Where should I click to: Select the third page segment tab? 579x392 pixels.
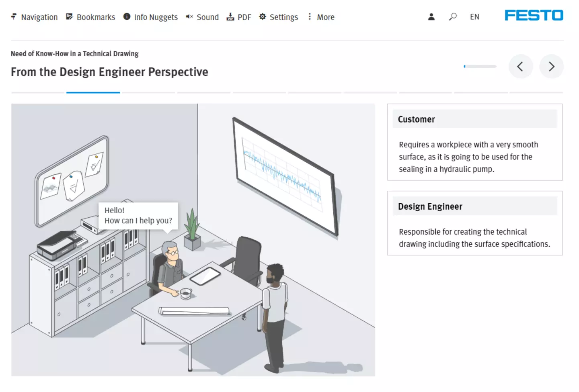(148, 92)
